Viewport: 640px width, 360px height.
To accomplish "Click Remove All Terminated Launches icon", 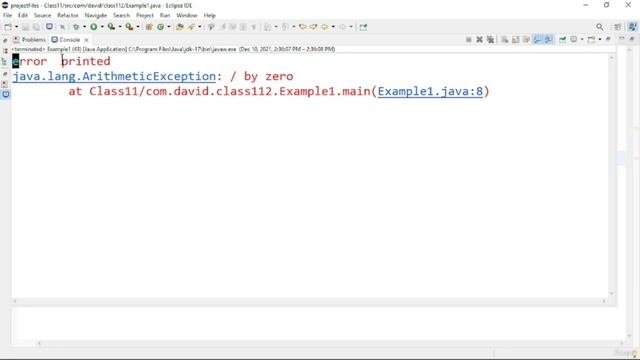I will 490,40.
